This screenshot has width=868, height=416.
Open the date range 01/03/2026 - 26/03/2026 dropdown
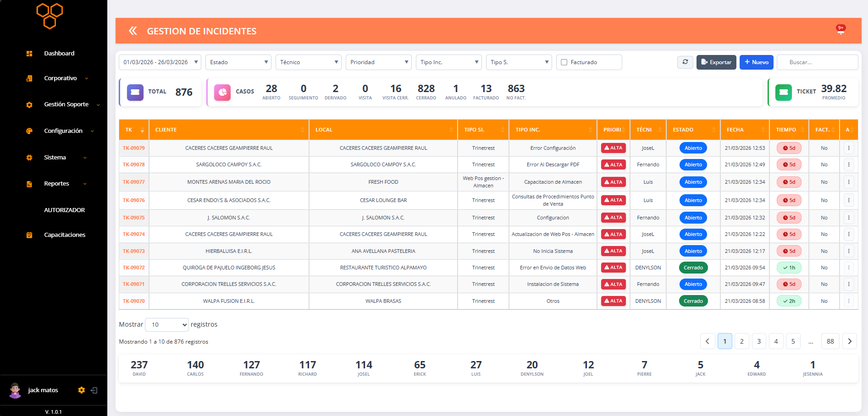(160, 62)
